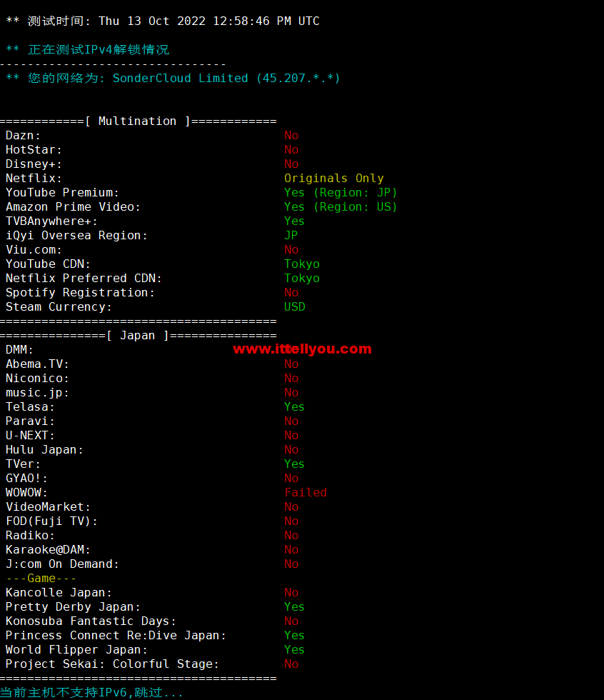Click the iQyi Oversea Region JP value

tap(291, 235)
